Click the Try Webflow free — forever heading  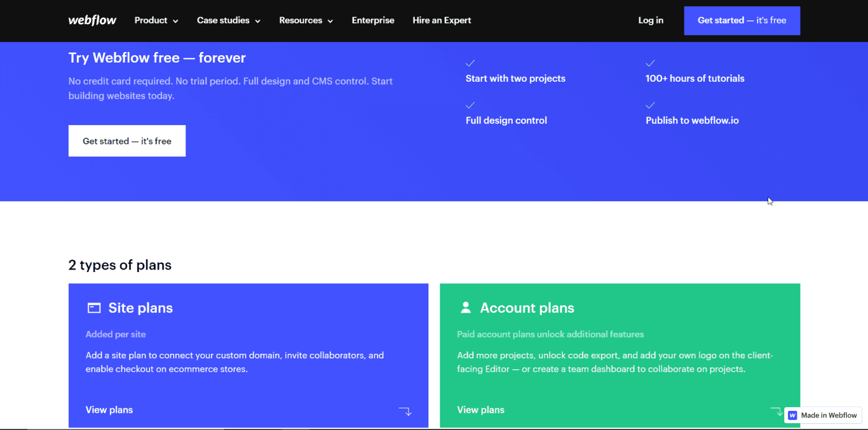[x=157, y=58]
